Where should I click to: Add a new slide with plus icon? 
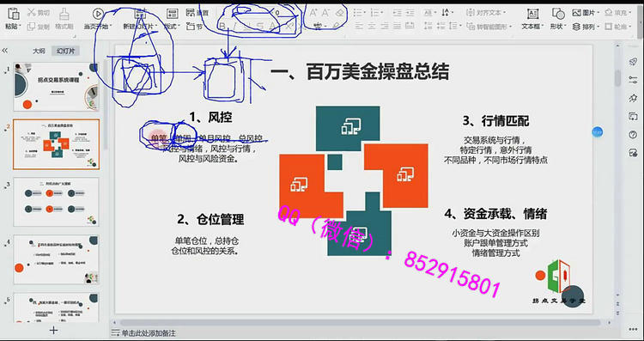tap(53, 330)
